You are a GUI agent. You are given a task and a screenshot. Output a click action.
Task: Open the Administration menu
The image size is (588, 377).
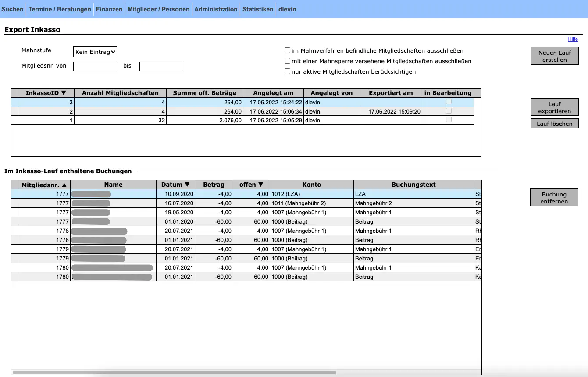(216, 9)
